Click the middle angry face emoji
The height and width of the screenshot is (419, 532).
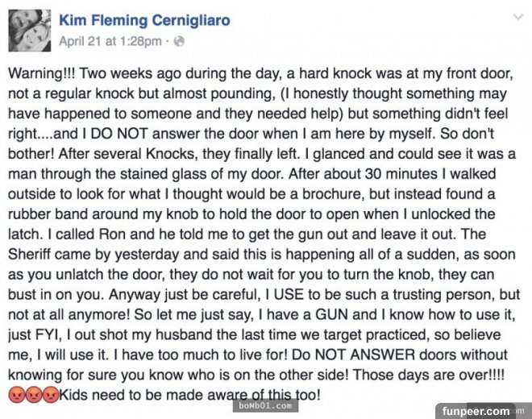[34, 395]
